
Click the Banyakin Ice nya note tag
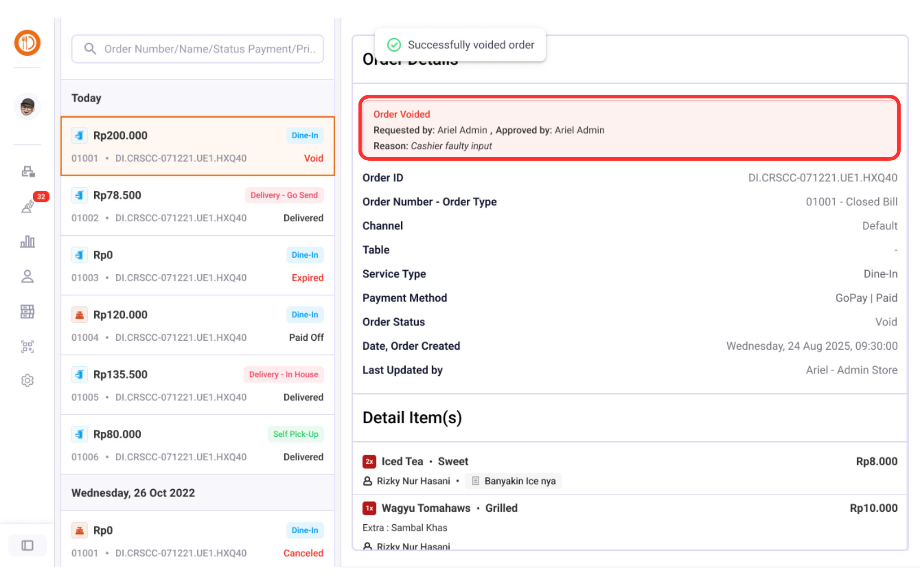coord(513,481)
